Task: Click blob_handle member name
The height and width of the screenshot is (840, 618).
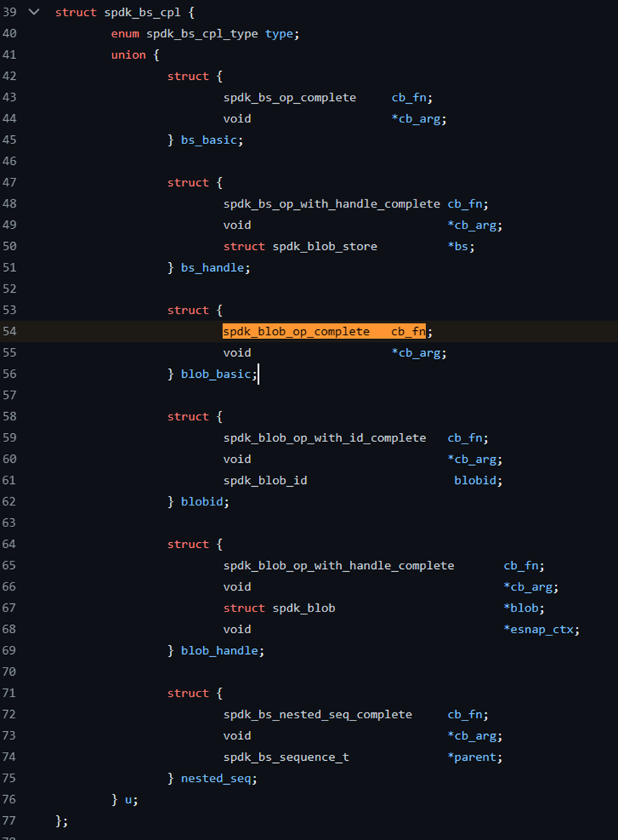Action: pos(219,650)
